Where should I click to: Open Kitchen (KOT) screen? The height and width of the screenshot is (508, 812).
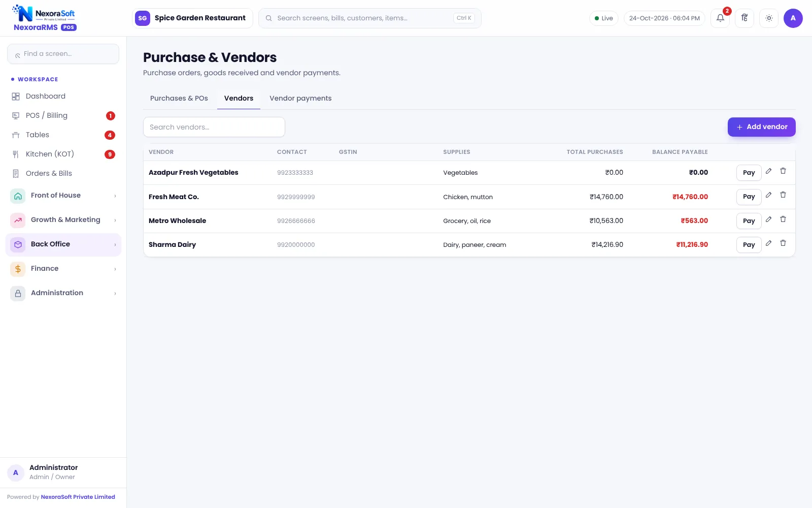(x=63, y=154)
